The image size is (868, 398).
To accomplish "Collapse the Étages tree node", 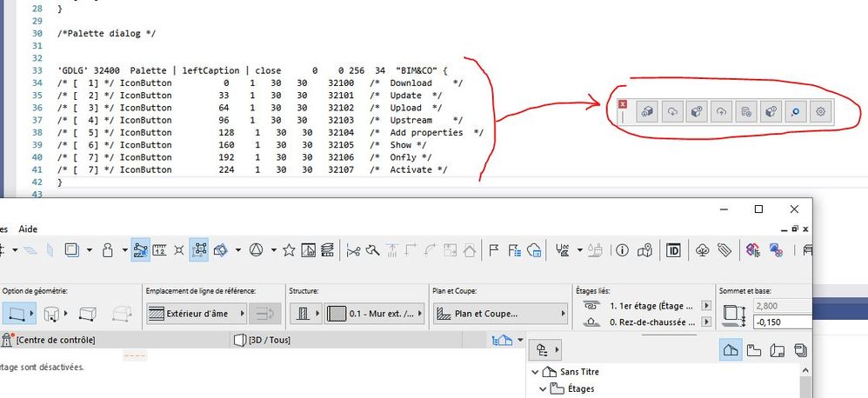I will click(543, 389).
